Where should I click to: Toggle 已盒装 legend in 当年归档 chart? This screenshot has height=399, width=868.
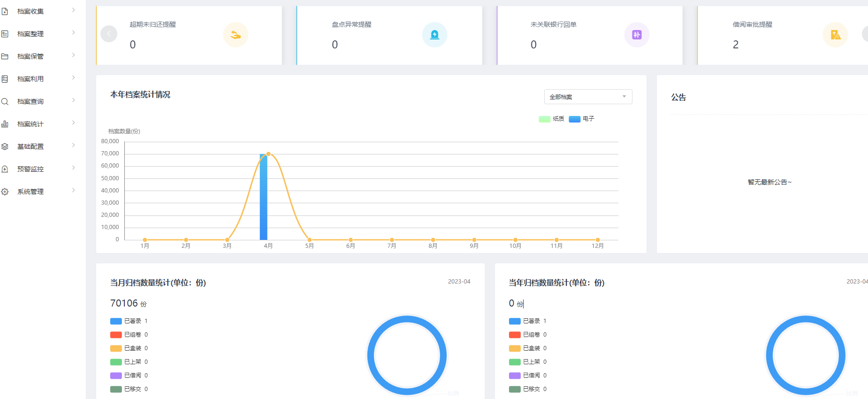528,348
